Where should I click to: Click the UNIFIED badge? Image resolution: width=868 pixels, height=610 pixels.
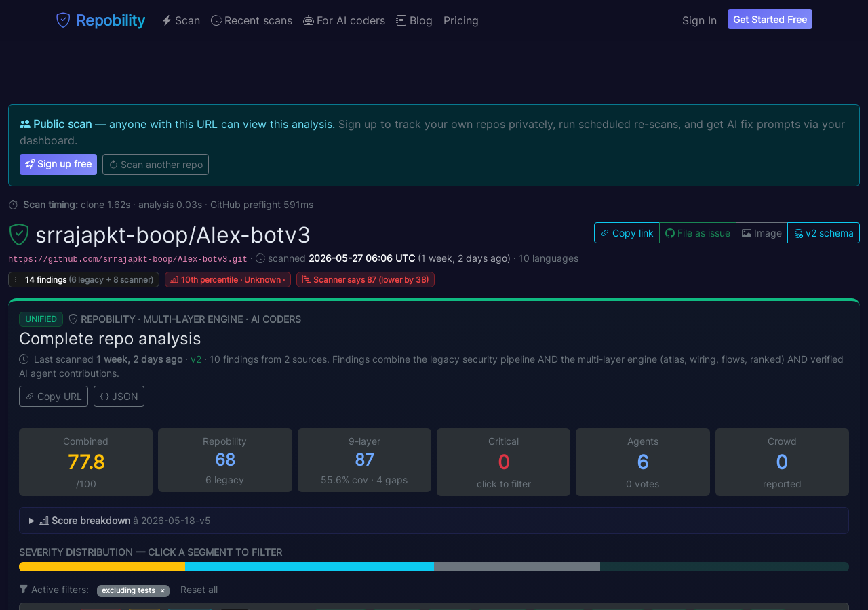41,319
